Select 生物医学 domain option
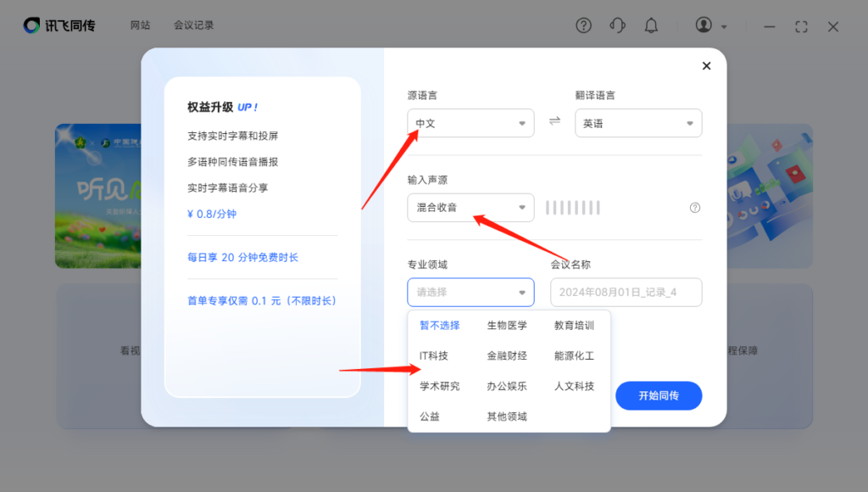This screenshot has height=492, width=868. click(507, 325)
